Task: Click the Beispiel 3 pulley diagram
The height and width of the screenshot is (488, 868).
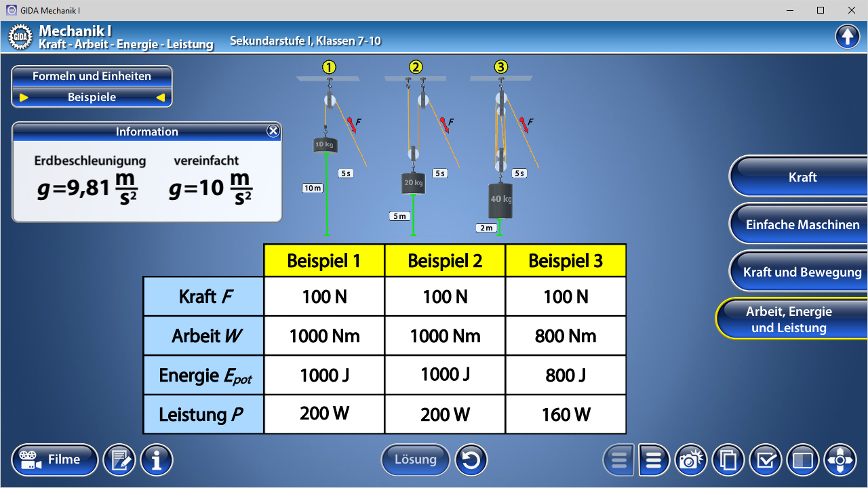Action: [x=501, y=149]
